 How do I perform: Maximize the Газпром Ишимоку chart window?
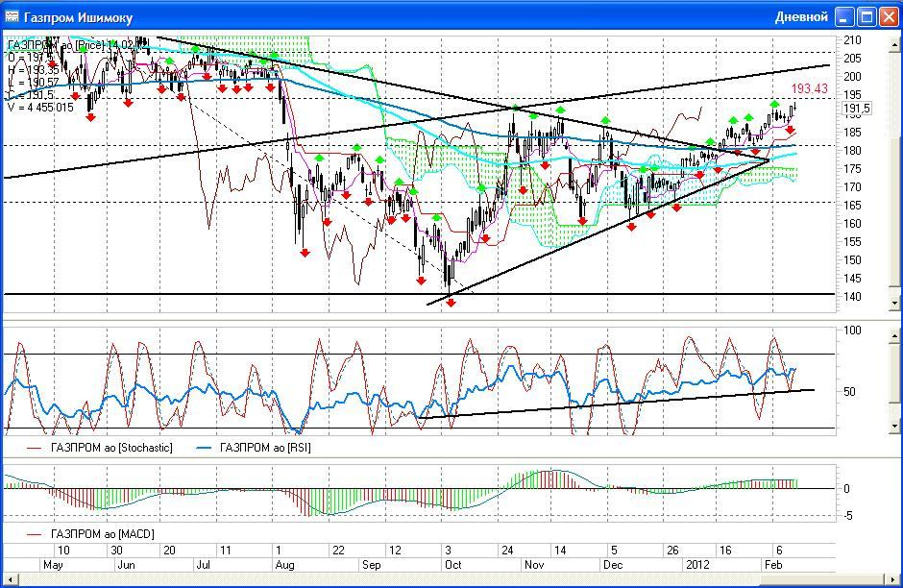(866, 16)
